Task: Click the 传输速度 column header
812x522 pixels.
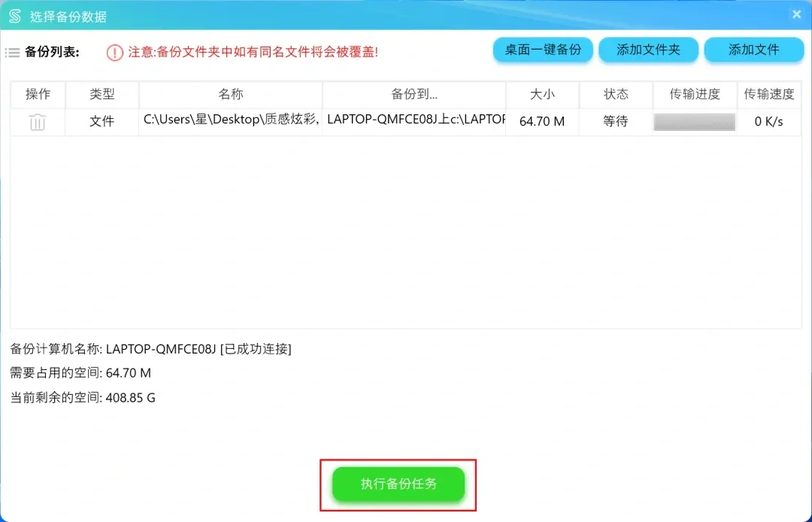Action: (769, 94)
